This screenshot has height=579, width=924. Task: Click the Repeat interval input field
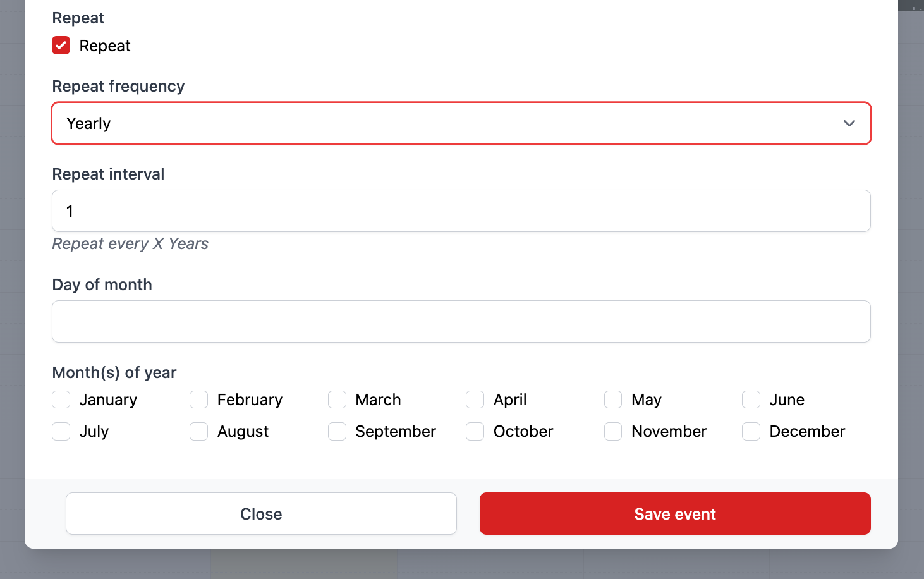click(461, 211)
